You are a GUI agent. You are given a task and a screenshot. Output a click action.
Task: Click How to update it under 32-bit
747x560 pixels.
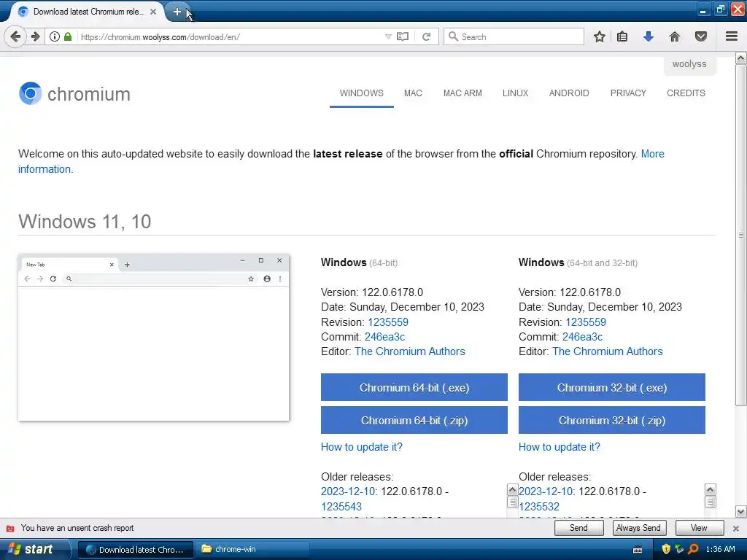[x=560, y=447]
